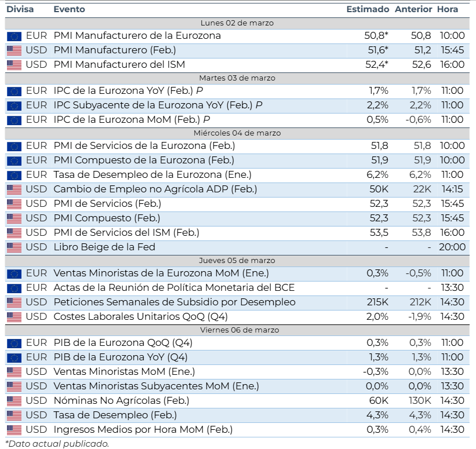476x449 pixels.
Task: Open the Ingresos Medios por Hora MoM event
Action: (143, 429)
